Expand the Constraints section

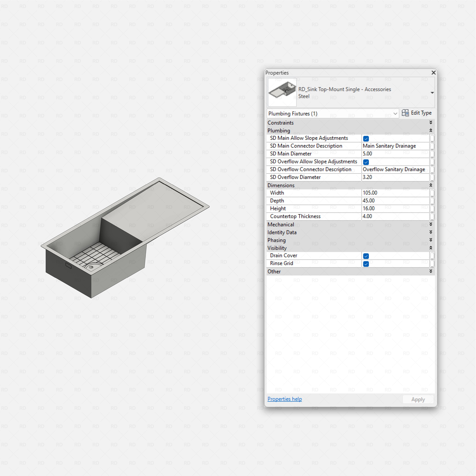tap(431, 122)
